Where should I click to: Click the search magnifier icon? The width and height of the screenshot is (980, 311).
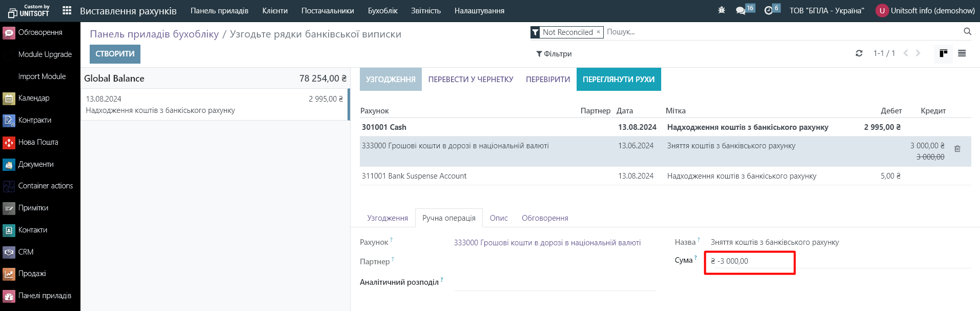(x=967, y=32)
